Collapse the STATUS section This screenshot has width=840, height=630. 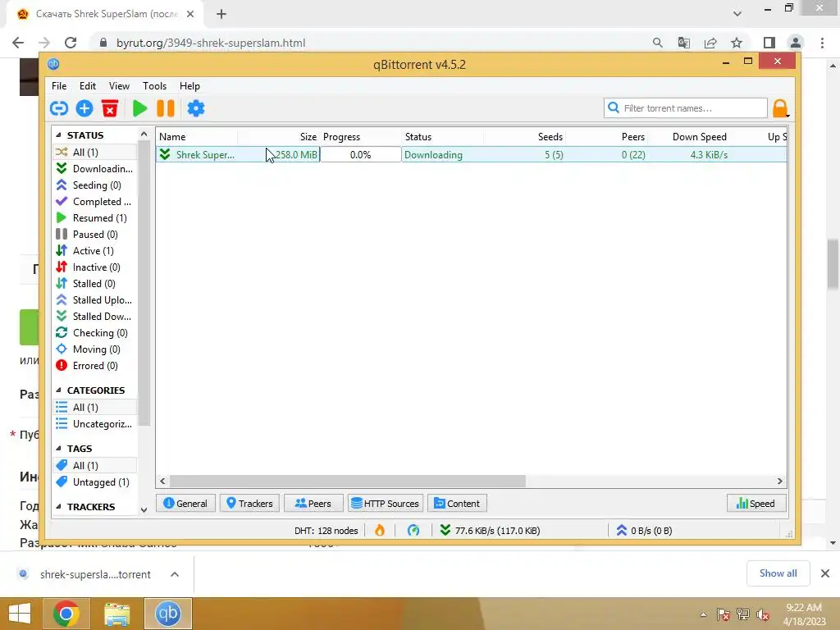point(58,135)
